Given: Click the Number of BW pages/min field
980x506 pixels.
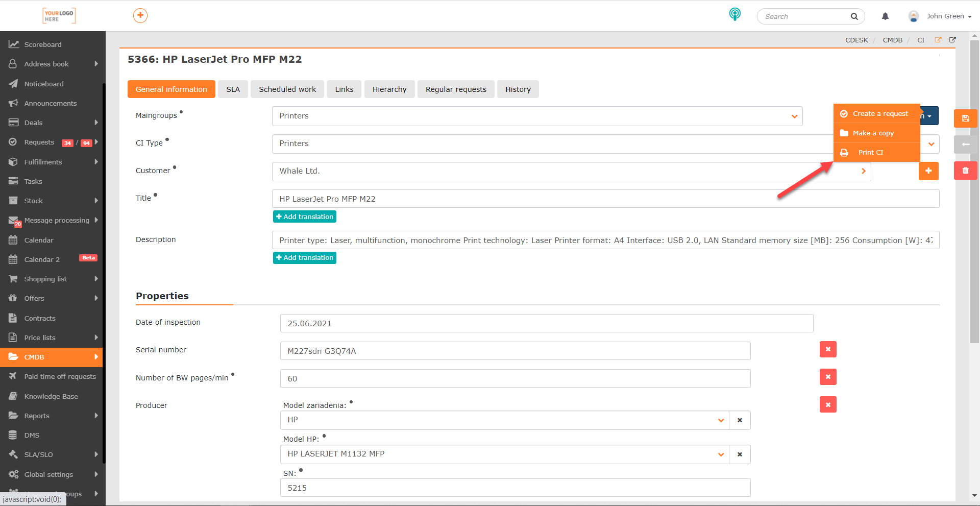Looking at the screenshot, I should 515,378.
